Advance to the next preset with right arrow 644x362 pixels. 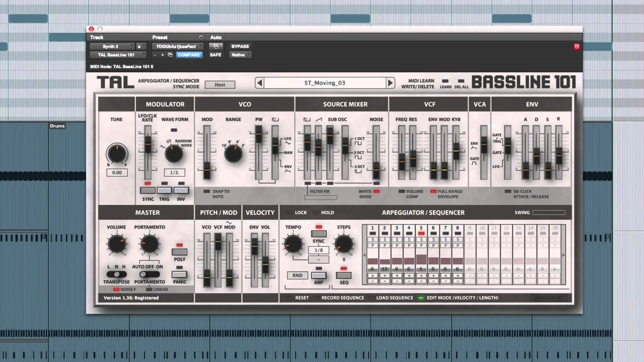[390, 83]
